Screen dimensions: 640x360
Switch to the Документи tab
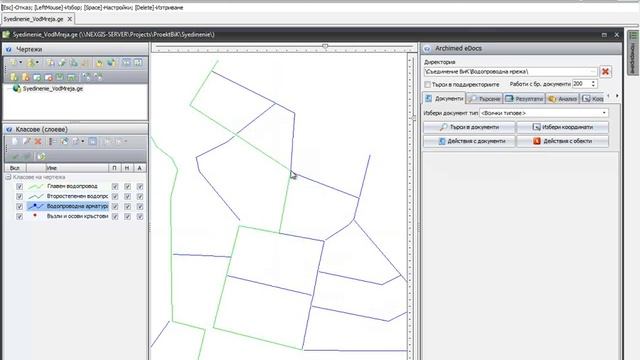(x=444, y=98)
